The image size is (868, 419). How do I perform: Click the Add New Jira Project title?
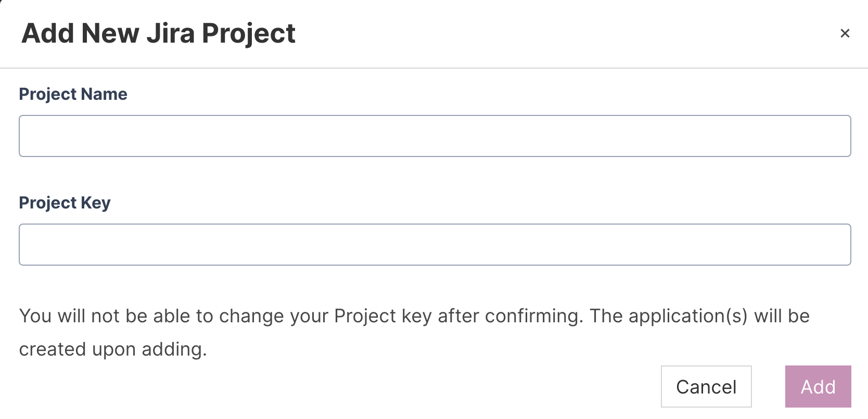click(158, 33)
